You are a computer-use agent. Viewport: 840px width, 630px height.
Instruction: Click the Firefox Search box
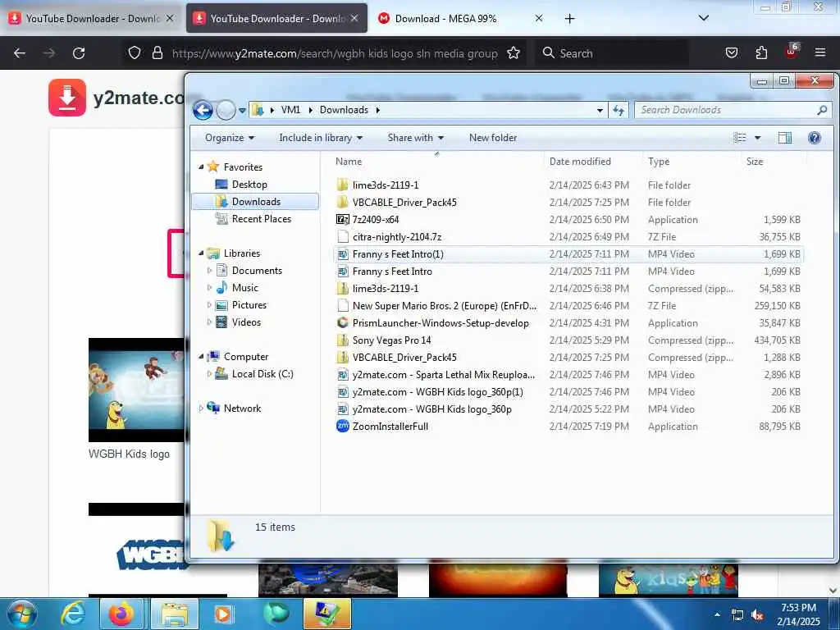point(612,53)
